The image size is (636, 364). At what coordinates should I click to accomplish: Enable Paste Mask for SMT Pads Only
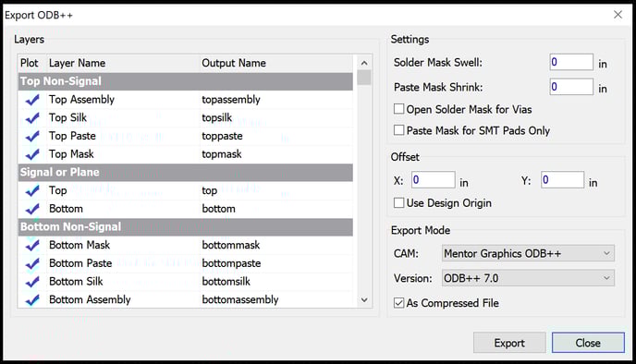tap(399, 130)
